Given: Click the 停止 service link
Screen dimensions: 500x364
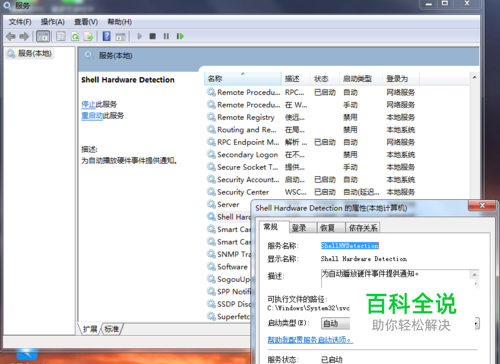Looking at the screenshot, I should click(x=88, y=104).
